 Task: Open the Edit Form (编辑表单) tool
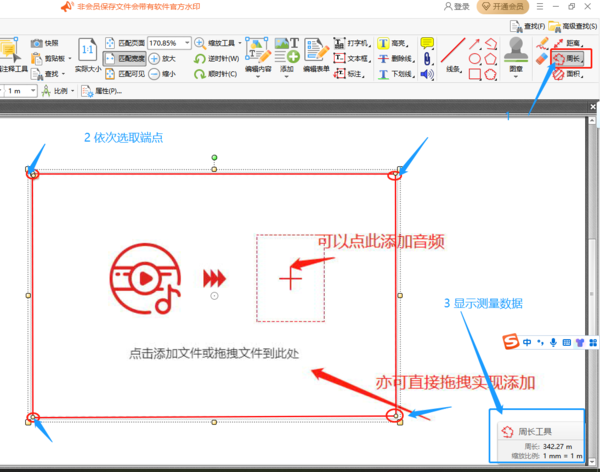[316, 55]
